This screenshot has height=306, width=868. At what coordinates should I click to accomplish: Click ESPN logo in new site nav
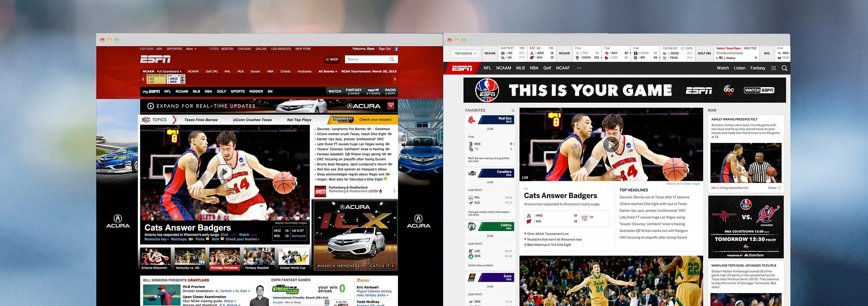pyautogui.click(x=462, y=68)
